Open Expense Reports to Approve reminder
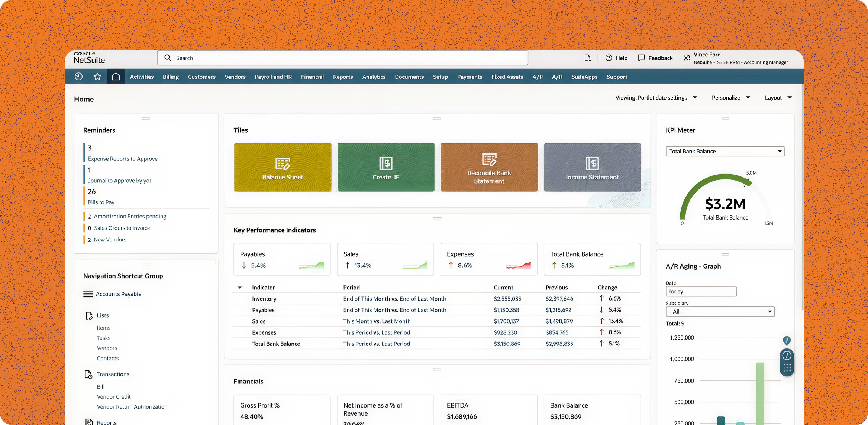 point(123,159)
